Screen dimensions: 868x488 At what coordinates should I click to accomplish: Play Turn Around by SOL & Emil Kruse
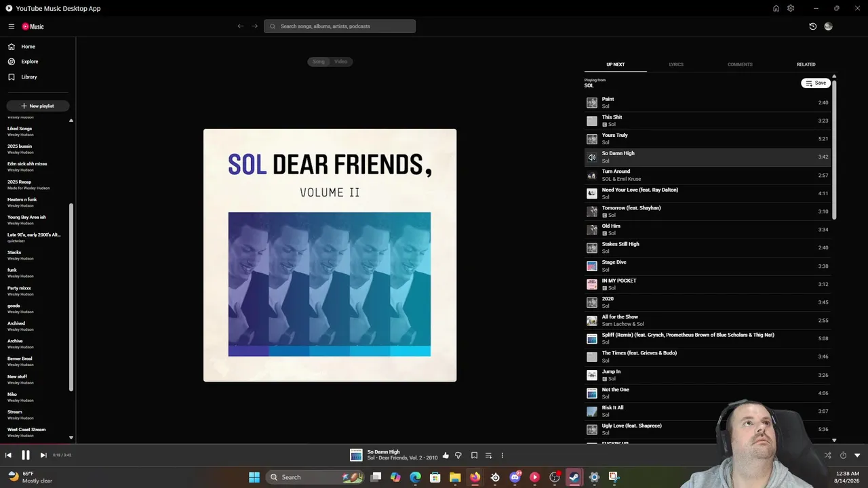click(x=707, y=175)
